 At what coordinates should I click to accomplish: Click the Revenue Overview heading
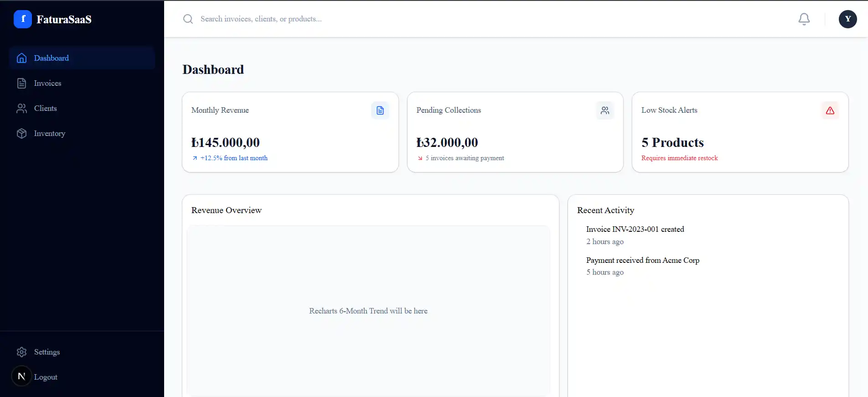(x=227, y=210)
